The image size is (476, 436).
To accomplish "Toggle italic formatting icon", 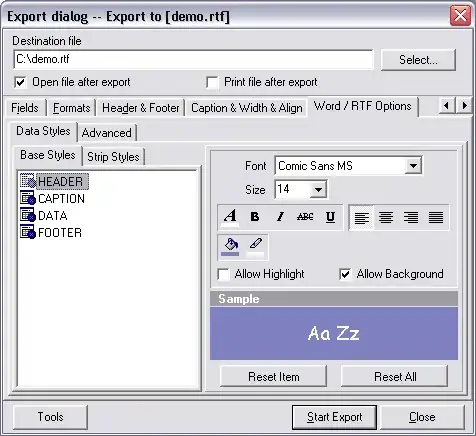I will (280, 217).
